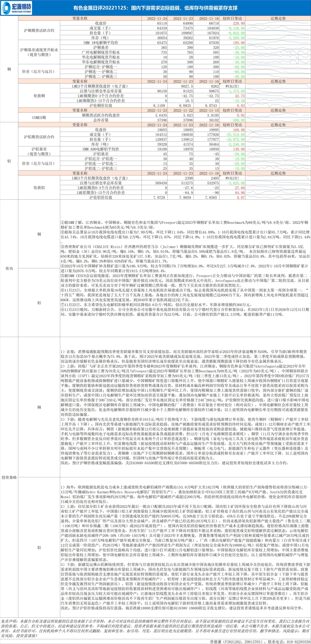Click LME aluminum warehouse stock 509450
Viewport: 311px width, 644px height.
pos(161,183)
